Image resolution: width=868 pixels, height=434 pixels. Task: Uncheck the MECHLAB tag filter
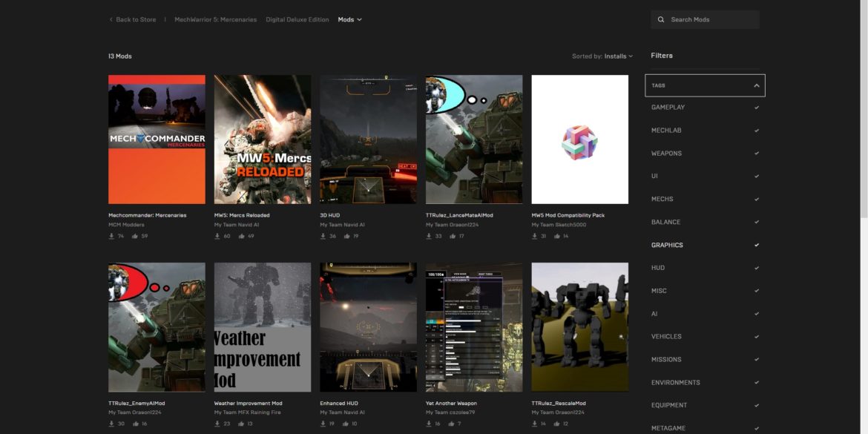point(757,131)
